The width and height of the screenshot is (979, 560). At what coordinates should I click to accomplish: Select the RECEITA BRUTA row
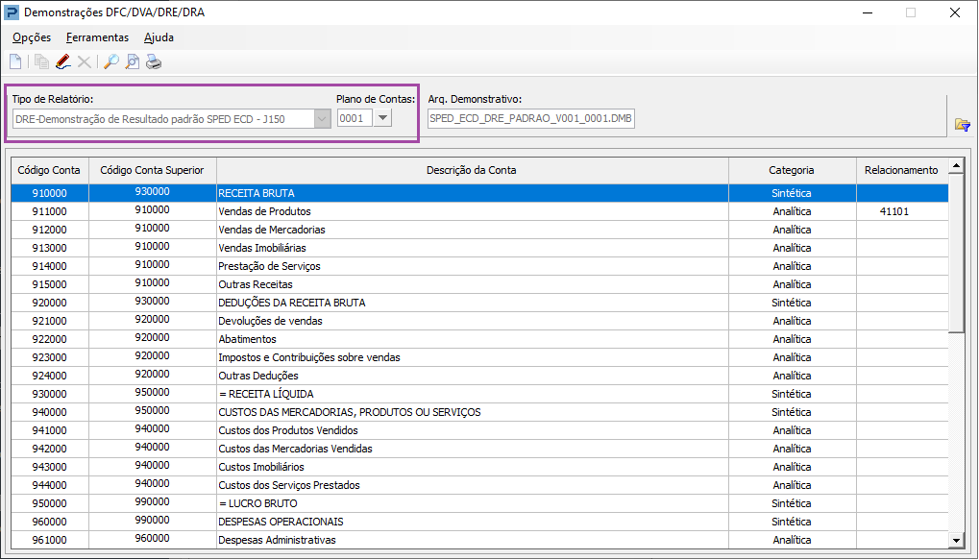tap(479, 193)
